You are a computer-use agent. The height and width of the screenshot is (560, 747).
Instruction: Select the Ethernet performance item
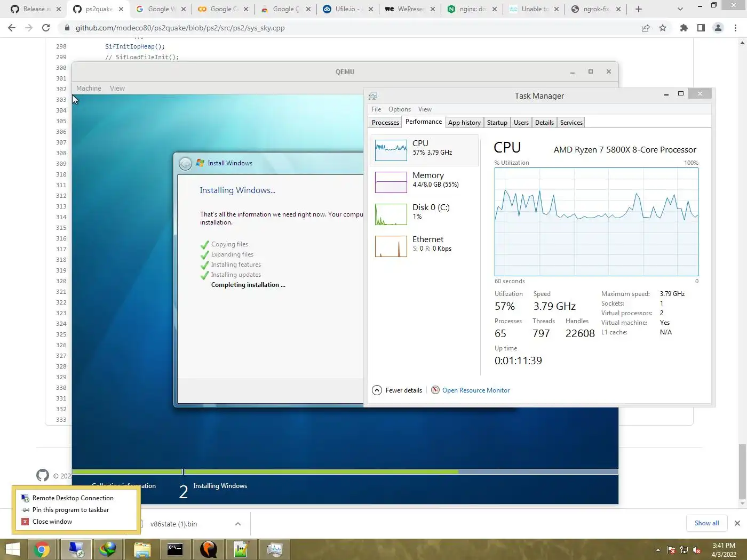(424, 246)
